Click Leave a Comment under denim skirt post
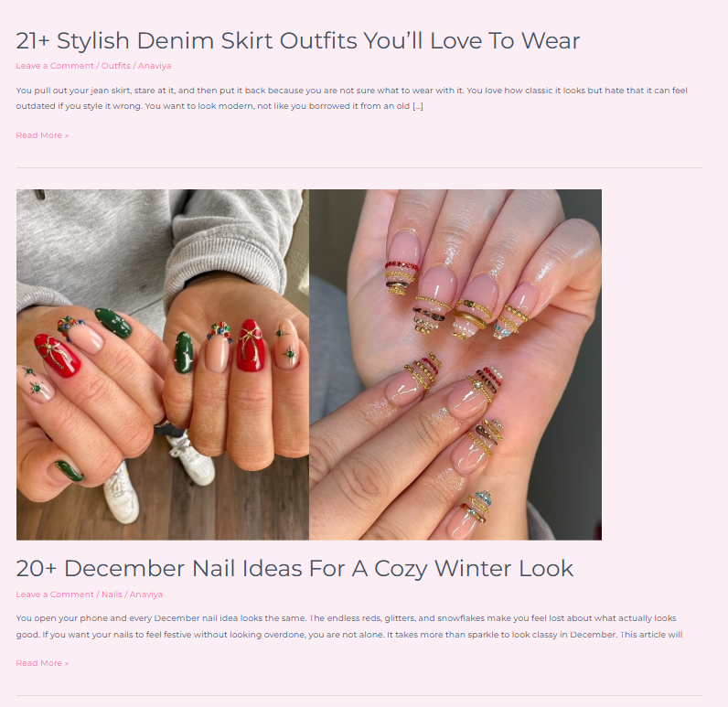Image resolution: width=728 pixels, height=707 pixels. point(55,66)
